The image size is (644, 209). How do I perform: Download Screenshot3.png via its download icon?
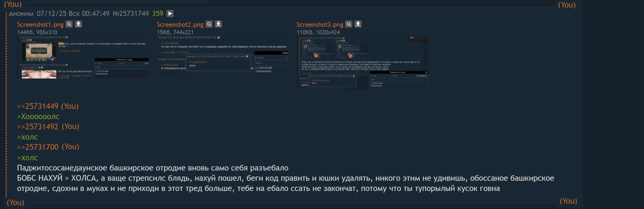[358, 24]
